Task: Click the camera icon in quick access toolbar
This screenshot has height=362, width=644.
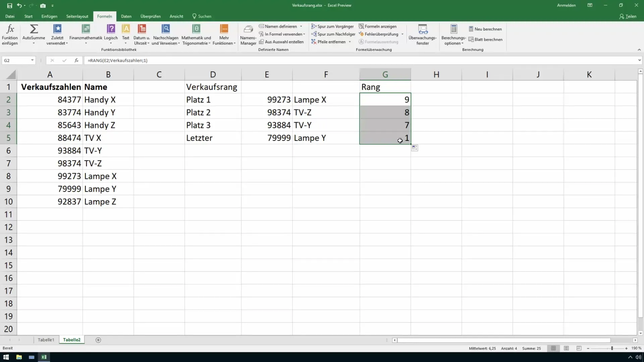Action: click(43, 6)
